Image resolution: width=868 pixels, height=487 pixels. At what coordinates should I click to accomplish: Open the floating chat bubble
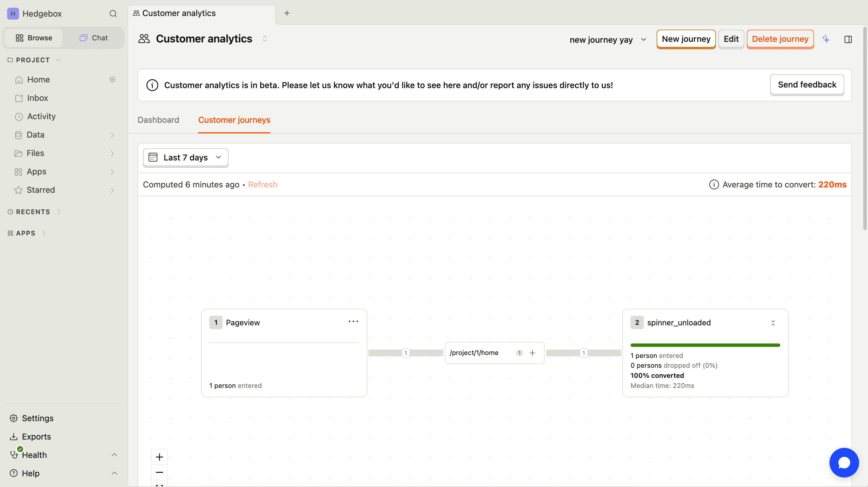844,462
